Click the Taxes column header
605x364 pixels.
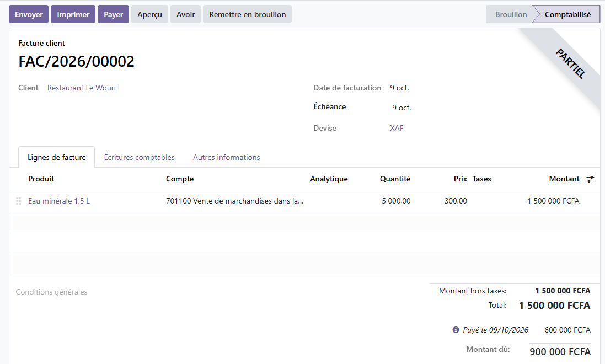pyautogui.click(x=481, y=179)
